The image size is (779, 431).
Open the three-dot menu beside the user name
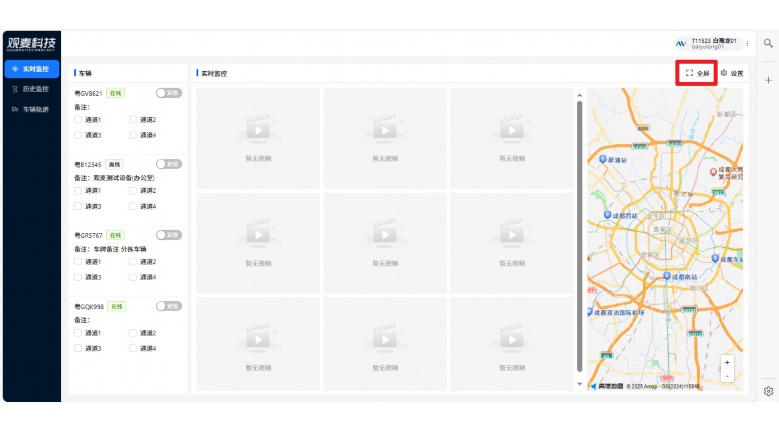[x=747, y=44]
